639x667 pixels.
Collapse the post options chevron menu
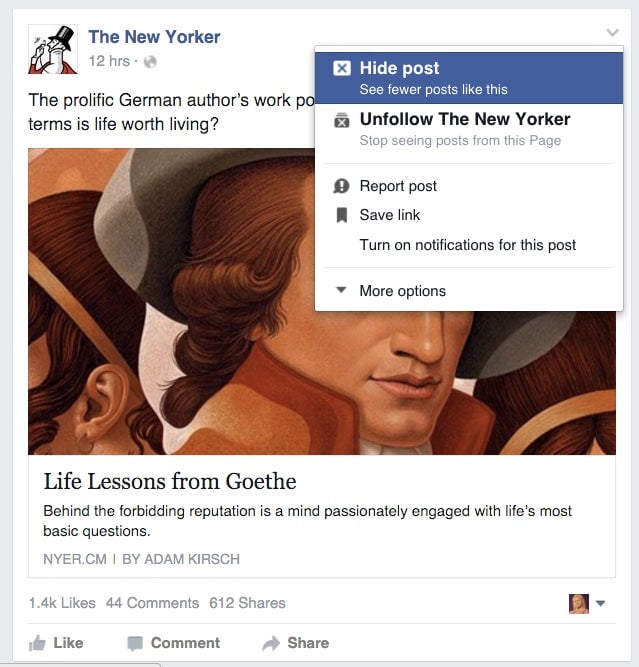click(612, 32)
